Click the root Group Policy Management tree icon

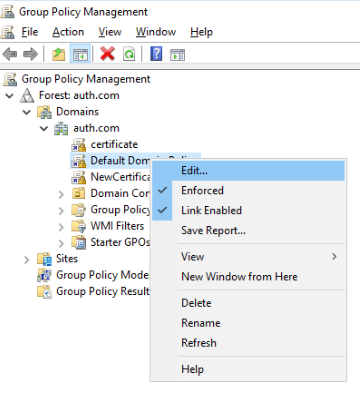click(x=10, y=79)
